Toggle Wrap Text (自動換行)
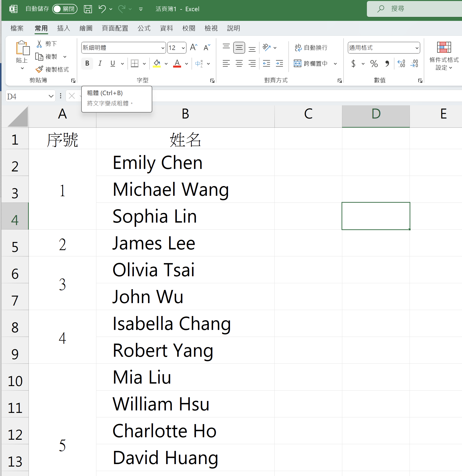The image size is (462, 476). pyautogui.click(x=311, y=47)
